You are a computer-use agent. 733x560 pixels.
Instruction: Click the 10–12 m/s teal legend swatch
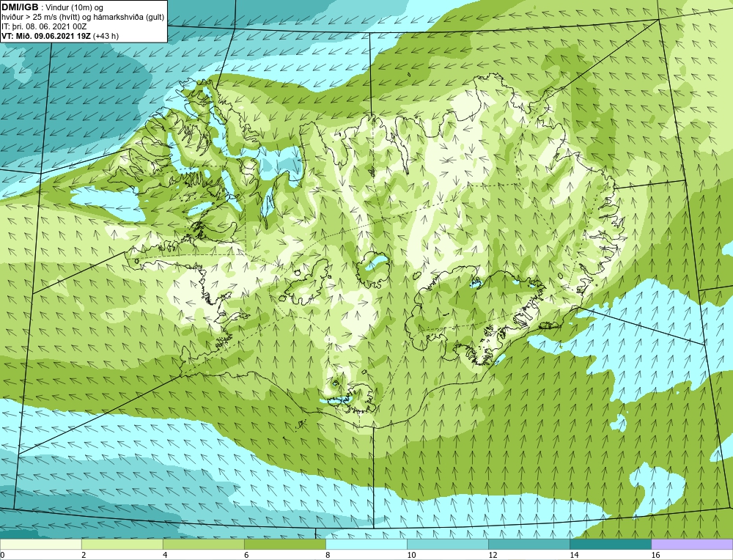click(x=447, y=544)
